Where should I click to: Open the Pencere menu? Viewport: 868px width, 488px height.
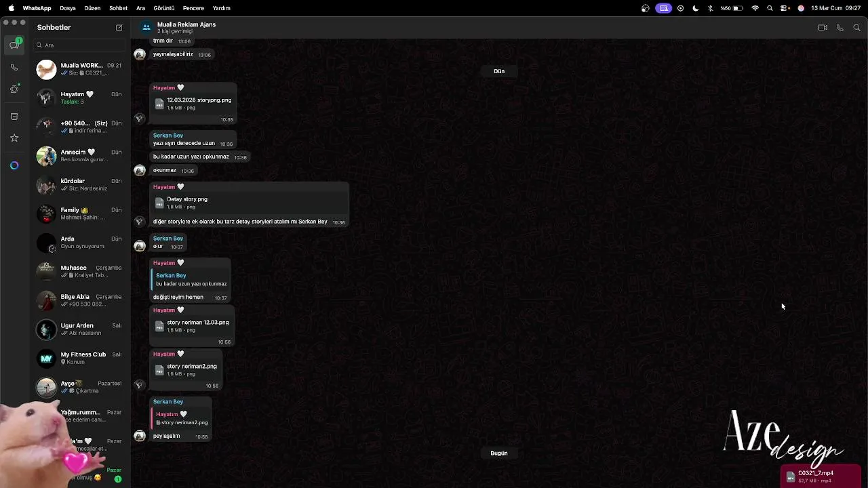[x=193, y=8]
